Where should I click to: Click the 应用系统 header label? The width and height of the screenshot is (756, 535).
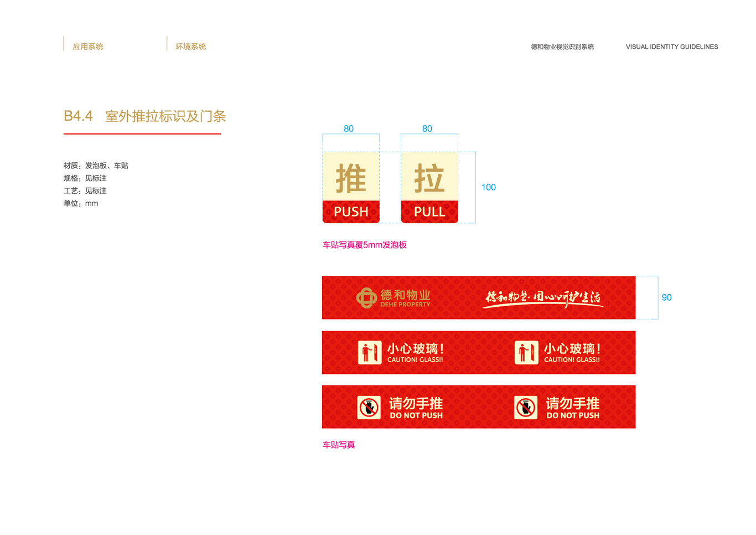(88, 47)
